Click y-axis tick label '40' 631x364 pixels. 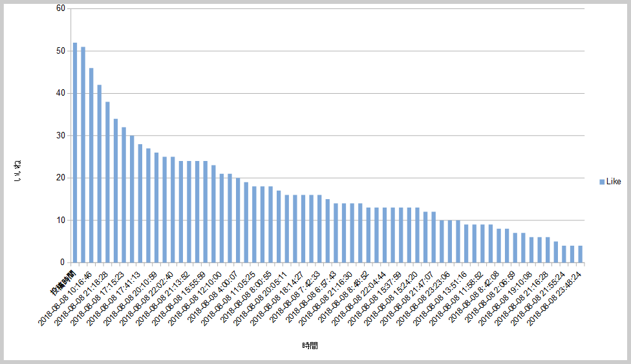tap(61, 93)
